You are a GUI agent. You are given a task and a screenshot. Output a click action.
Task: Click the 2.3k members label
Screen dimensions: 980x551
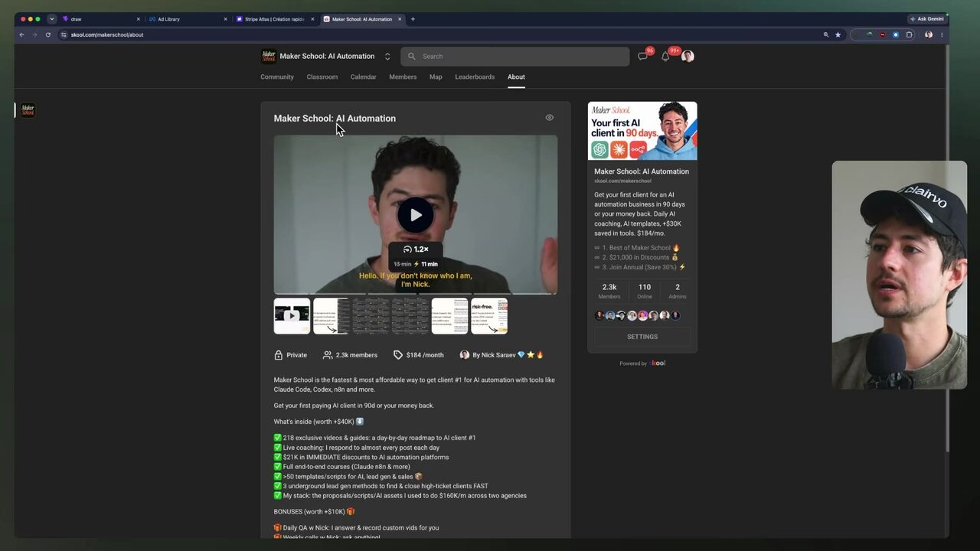pos(350,355)
